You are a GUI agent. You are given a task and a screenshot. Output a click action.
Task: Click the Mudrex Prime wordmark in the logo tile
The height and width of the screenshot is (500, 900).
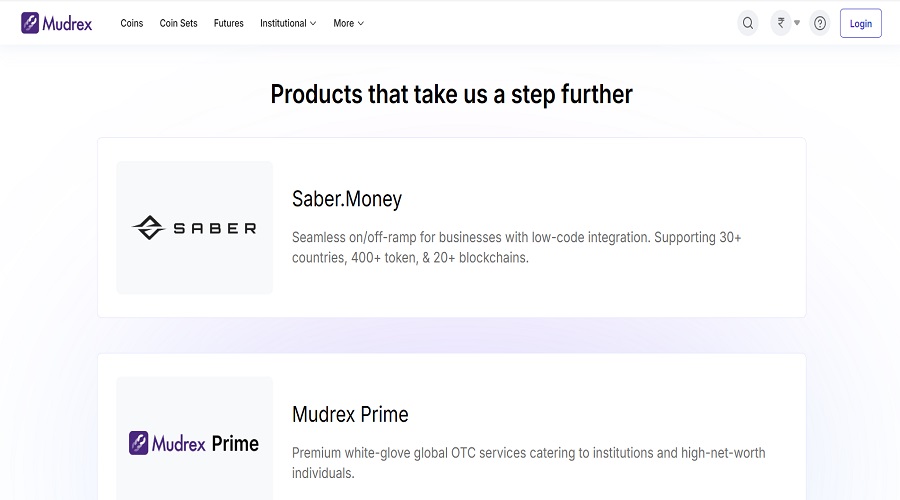click(206, 443)
